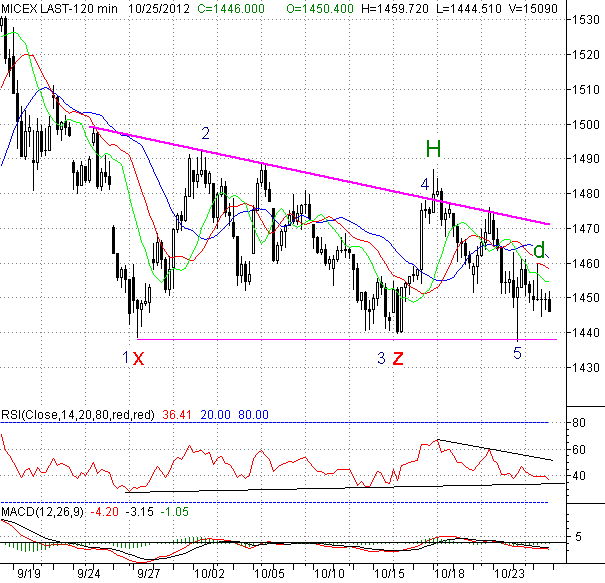Click price axis label 1520

click(x=585, y=54)
